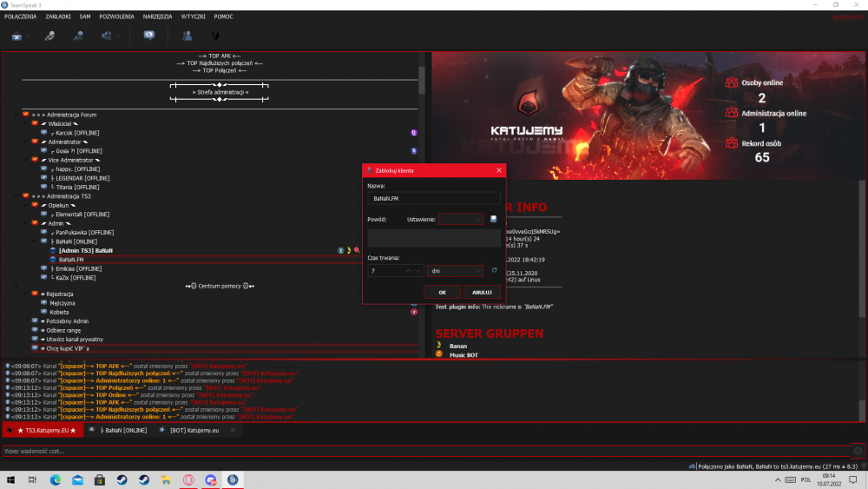Open the contacts toolbar icon

[x=187, y=36]
